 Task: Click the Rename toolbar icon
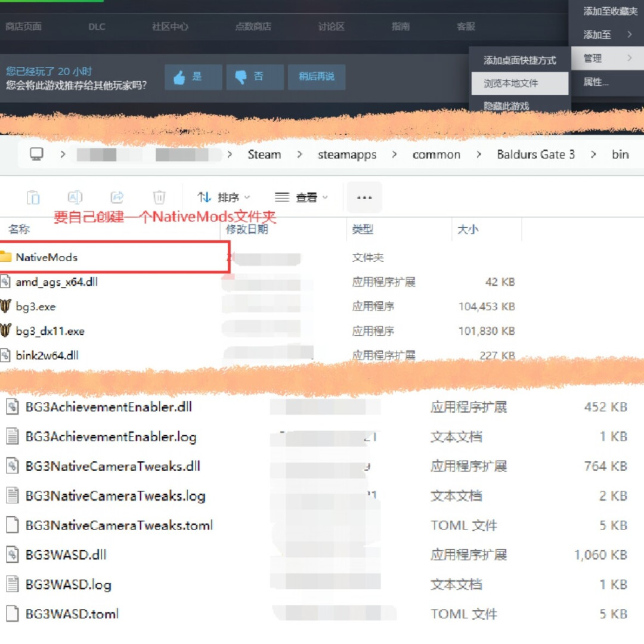pos(75,197)
